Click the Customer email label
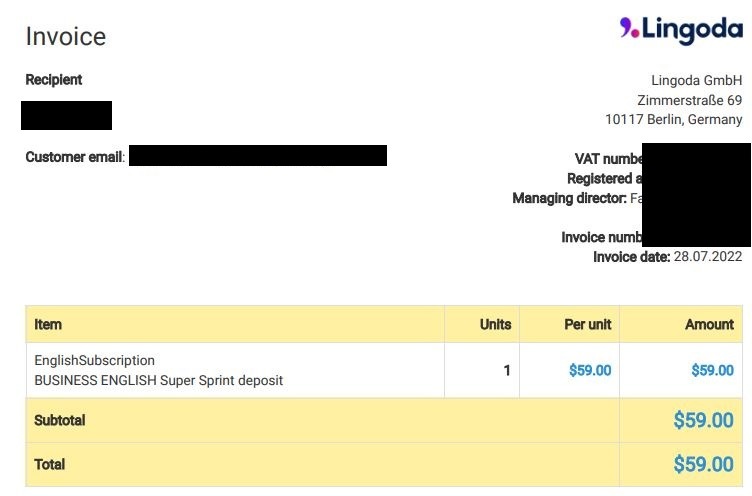The width and height of the screenshot is (752, 496). pos(74,157)
